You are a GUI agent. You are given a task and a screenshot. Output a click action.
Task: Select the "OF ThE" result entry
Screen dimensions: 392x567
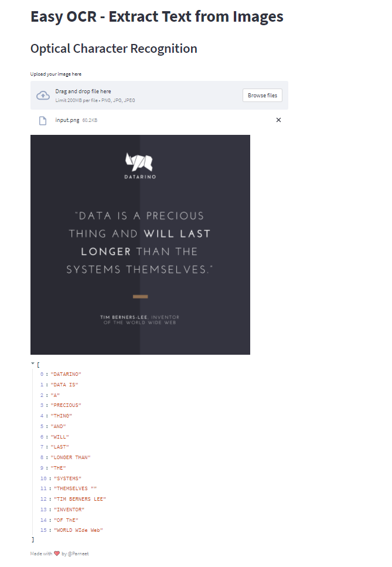coord(66,520)
